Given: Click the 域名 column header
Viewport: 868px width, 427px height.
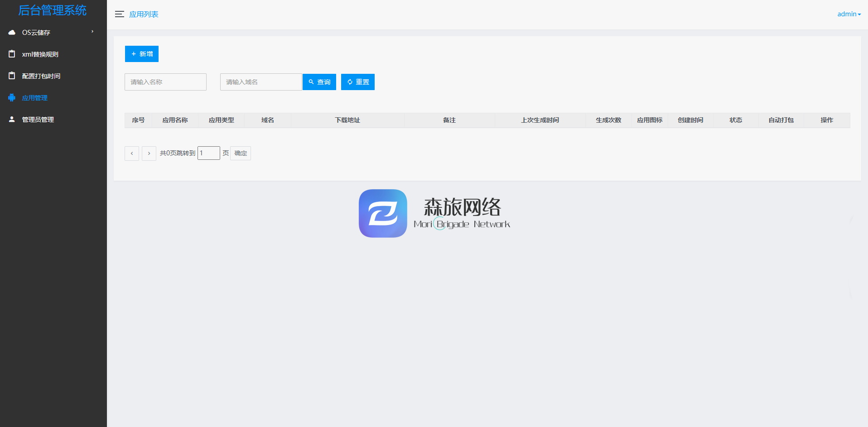Looking at the screenshot, I should pos(268,120).
